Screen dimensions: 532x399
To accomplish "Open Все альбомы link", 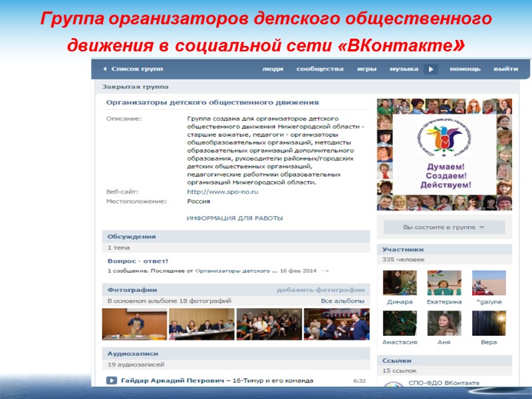I will 342,301.
